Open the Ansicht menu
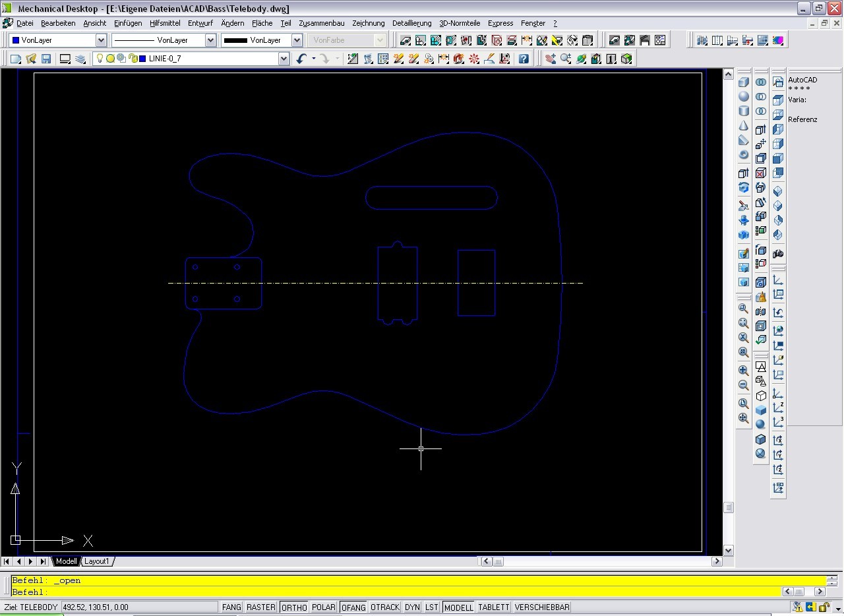This screenshot has height=616, width=844. pos(94,23)
